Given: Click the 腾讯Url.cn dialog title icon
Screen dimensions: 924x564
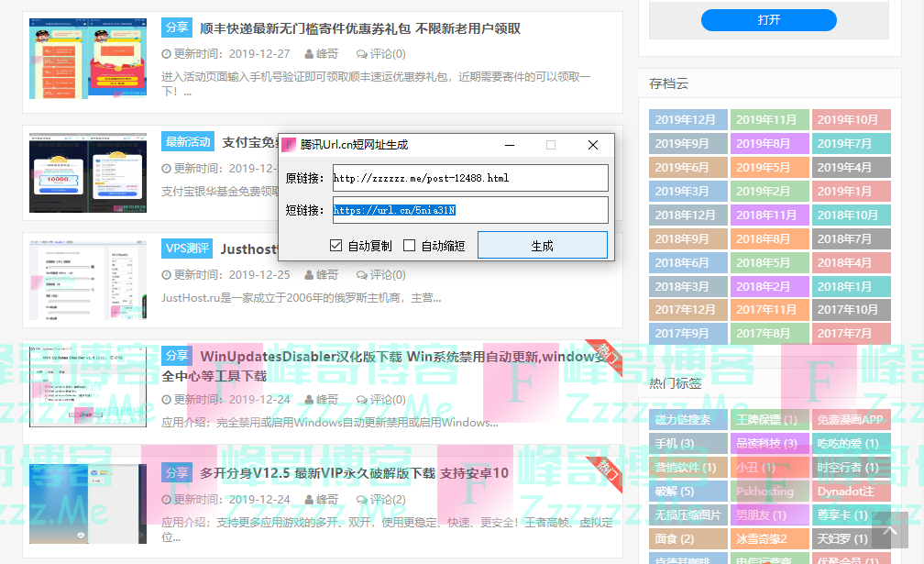Looking at the screenshot, I should (x=289, y=145).
